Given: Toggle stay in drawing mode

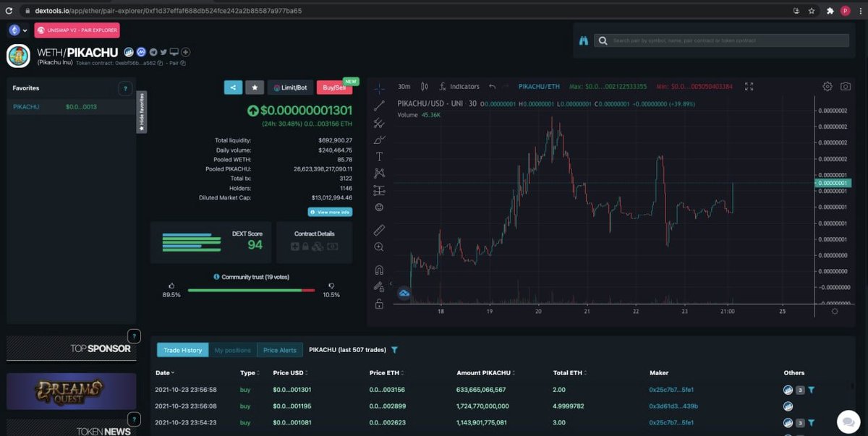Looking at the screenshot, I should (x=379, y=286).
